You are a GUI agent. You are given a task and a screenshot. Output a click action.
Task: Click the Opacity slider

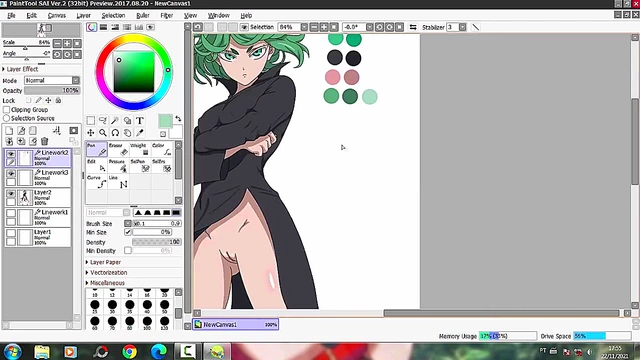click(x=52, y=90)
